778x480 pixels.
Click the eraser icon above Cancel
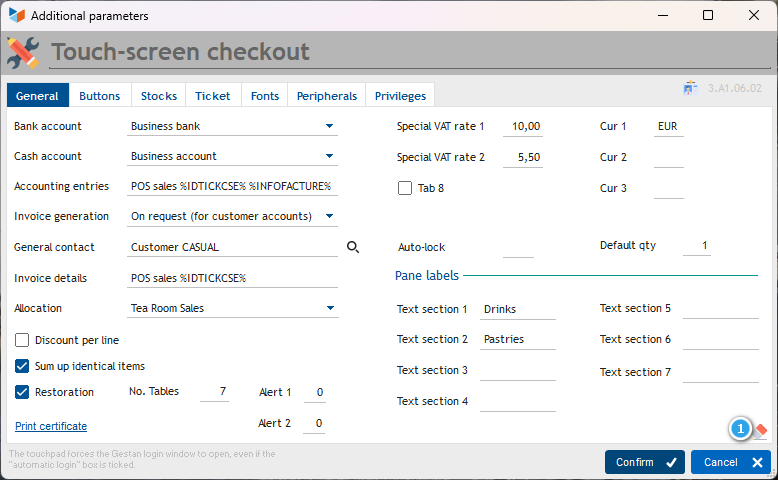pos(760,430)
